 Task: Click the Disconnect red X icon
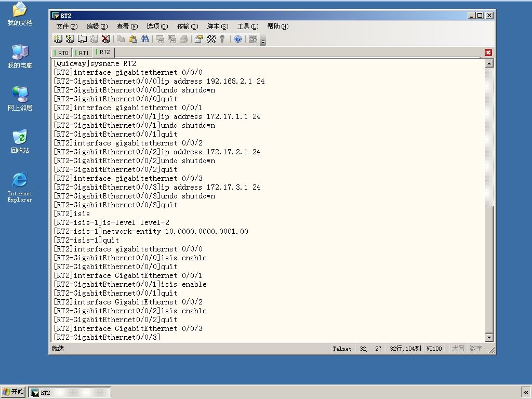click(106, 39)
